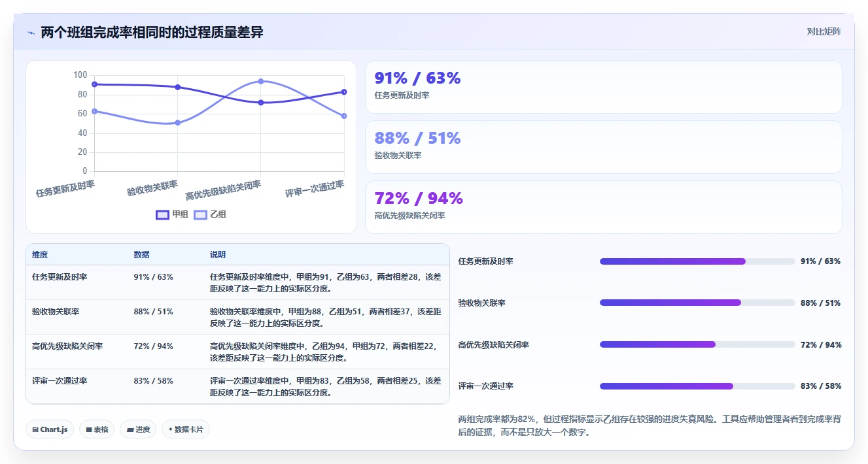Screen dimensions: 868x464
Task: Click the 任务更新及时率 progress bar
Action: (x=697, y=261)
